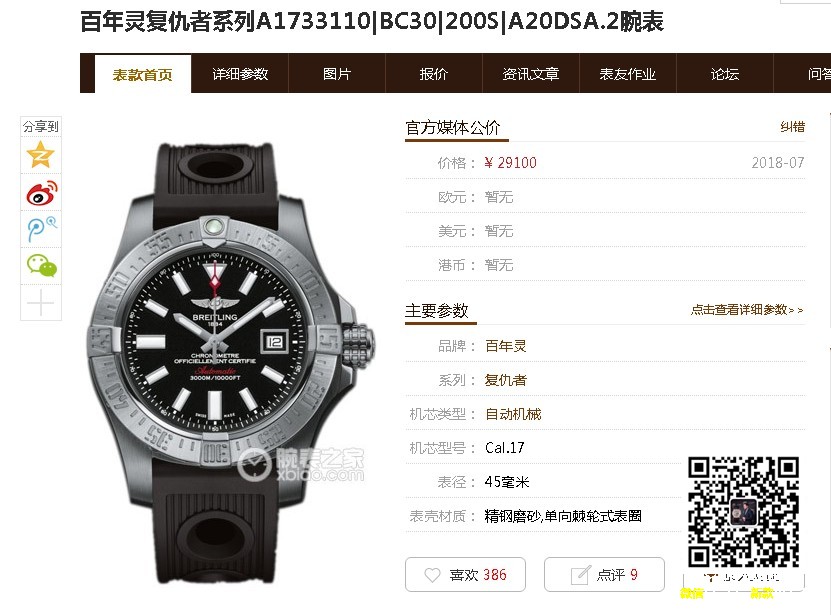Click the heart icon beside 喜欢

tap(432, 575)
